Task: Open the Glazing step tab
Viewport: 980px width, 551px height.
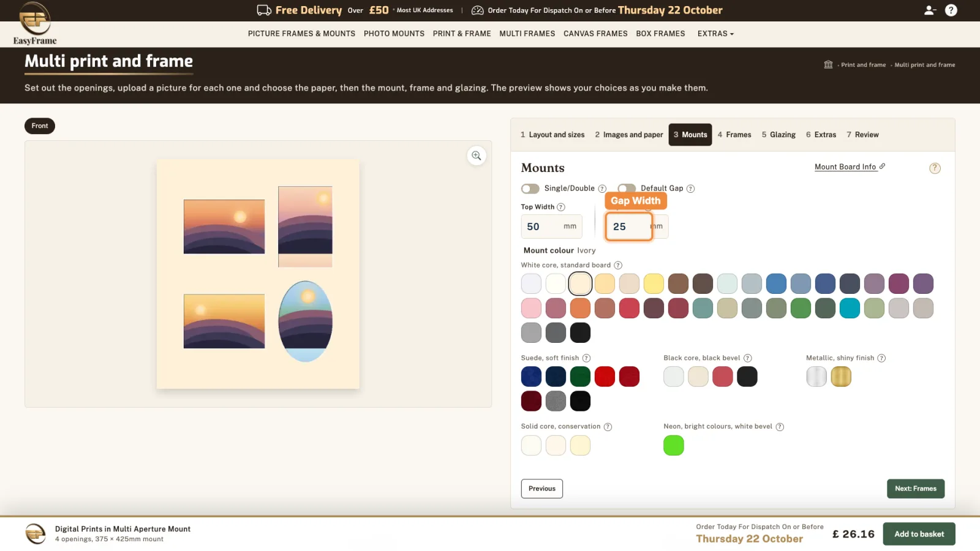Action: [778, 135]
